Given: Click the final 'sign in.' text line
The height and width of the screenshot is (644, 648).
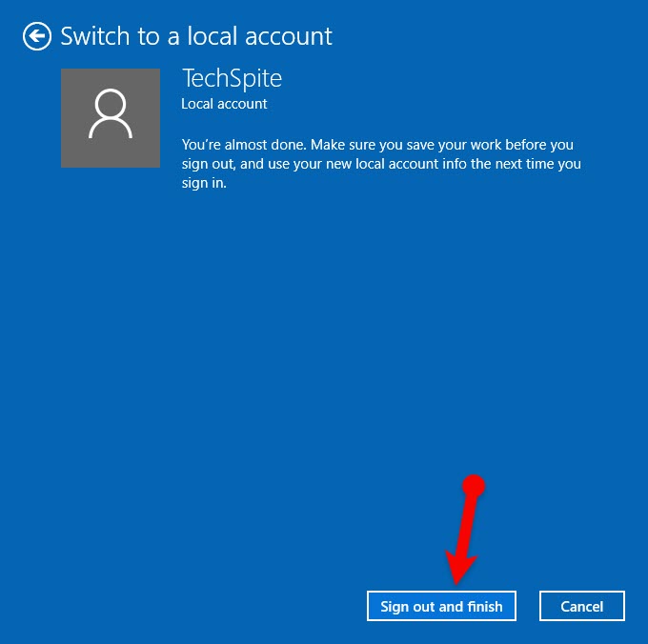Looking at the screenshot, I should (x=205, y=183).
